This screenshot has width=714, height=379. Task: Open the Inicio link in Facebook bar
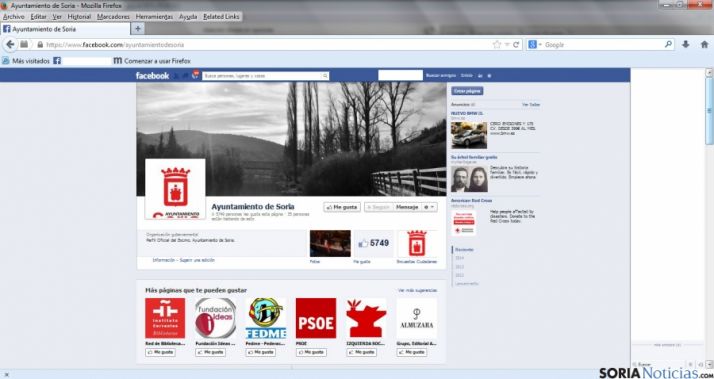[x=467, y=76]
